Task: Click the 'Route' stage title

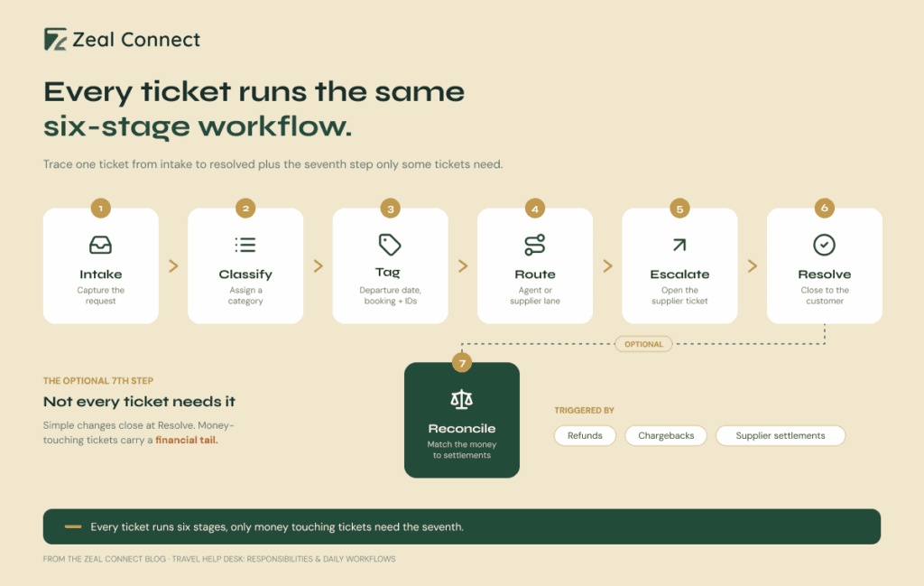Action: (535, 274)
